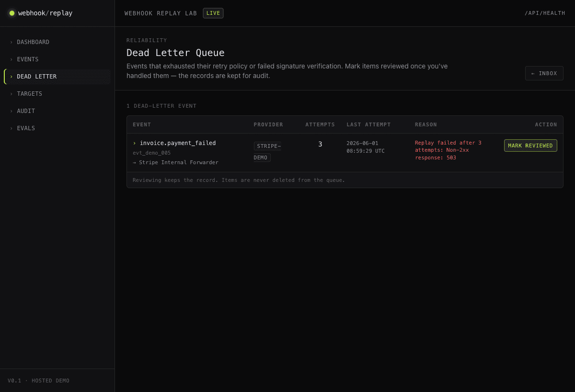575x392 pixels.
Task: Click the red replay failed reason text
Action: tap(448, 150)
